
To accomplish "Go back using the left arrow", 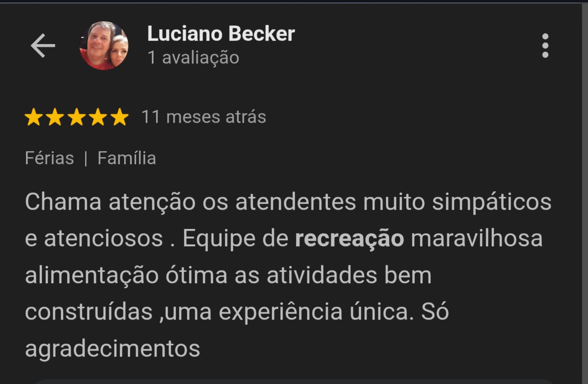I will click(x=43, y=46).
